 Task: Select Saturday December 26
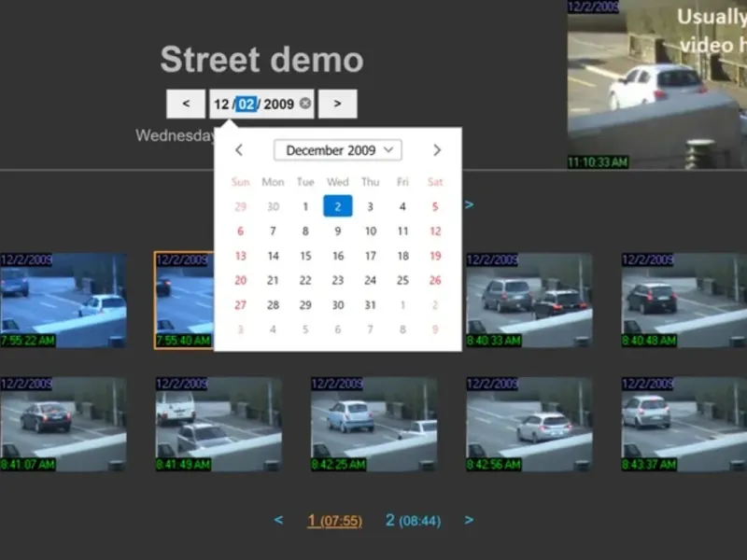point(435,280)
